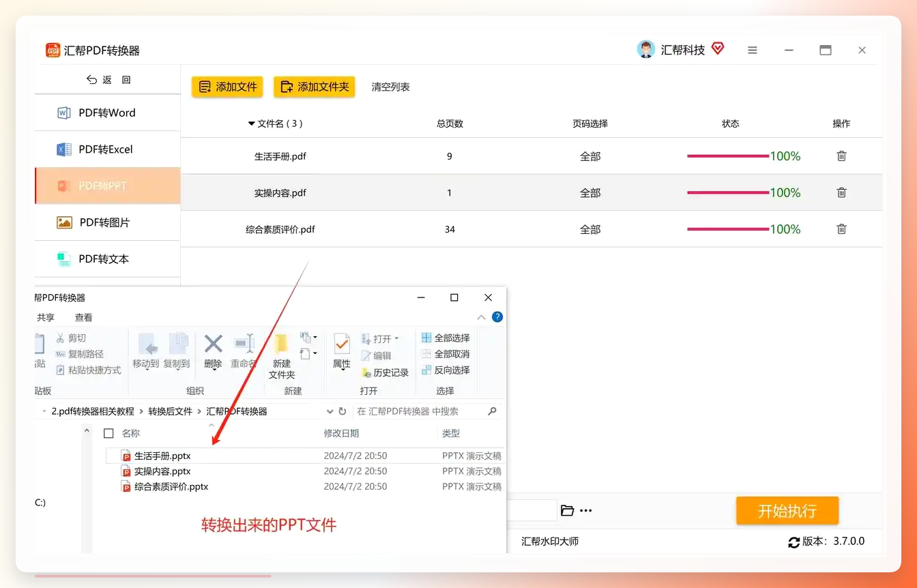Screen dimensions: 917x588
Task: Click the 生活手册.pdf progress bar
Action: click(x=728, y=156)
